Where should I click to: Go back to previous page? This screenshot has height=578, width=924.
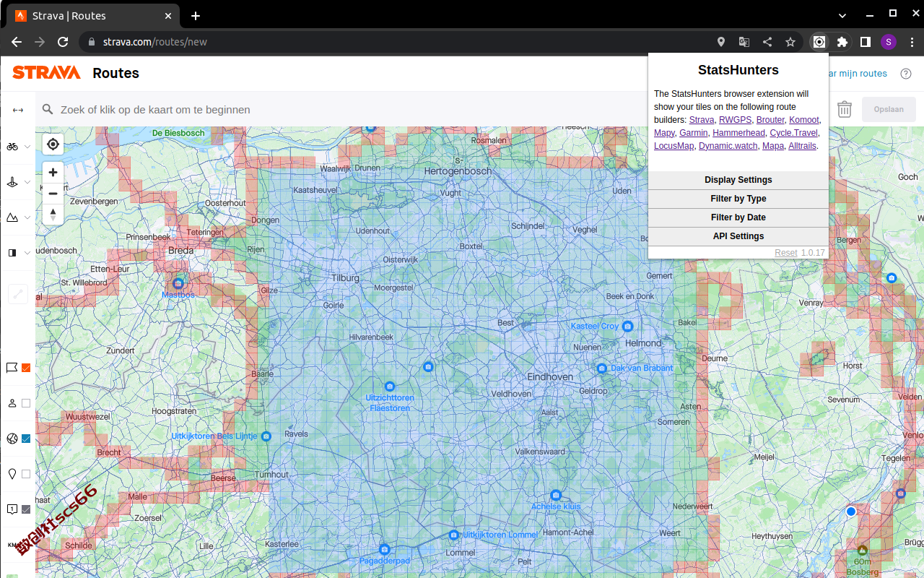pyautogui.click(x=17, y=42)
